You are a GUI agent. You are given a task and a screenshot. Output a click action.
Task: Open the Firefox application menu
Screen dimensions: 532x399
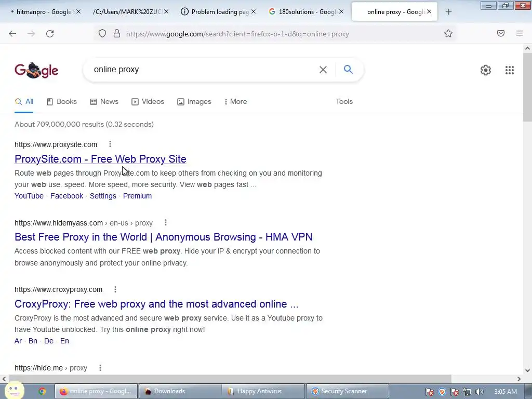tap(520, 33)
